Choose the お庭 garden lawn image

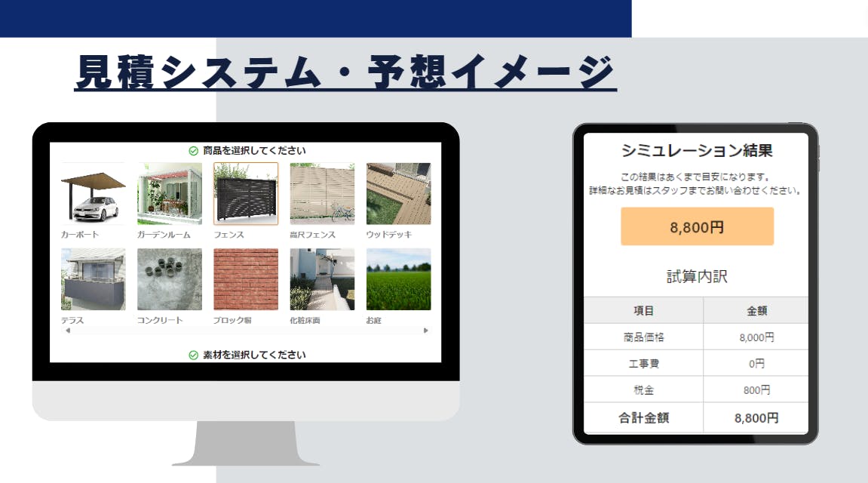398,279
